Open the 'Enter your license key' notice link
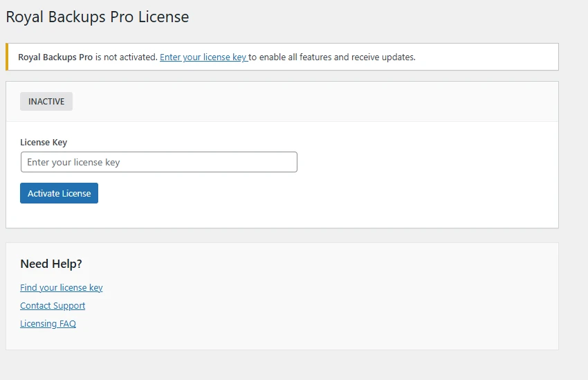Viewport: 588px width, 380px height. point(203,57)
